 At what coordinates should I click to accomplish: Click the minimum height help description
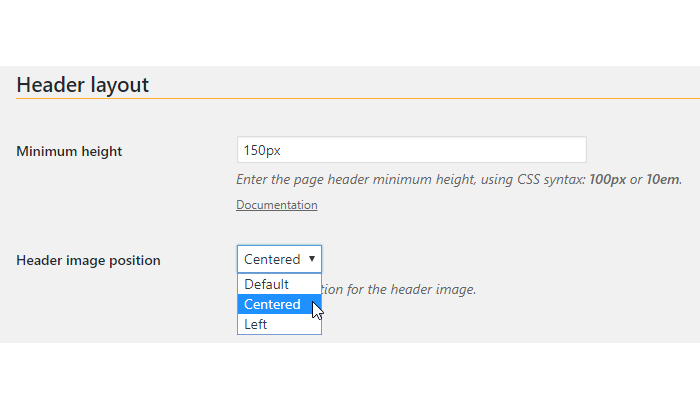[x=459, y=179]
